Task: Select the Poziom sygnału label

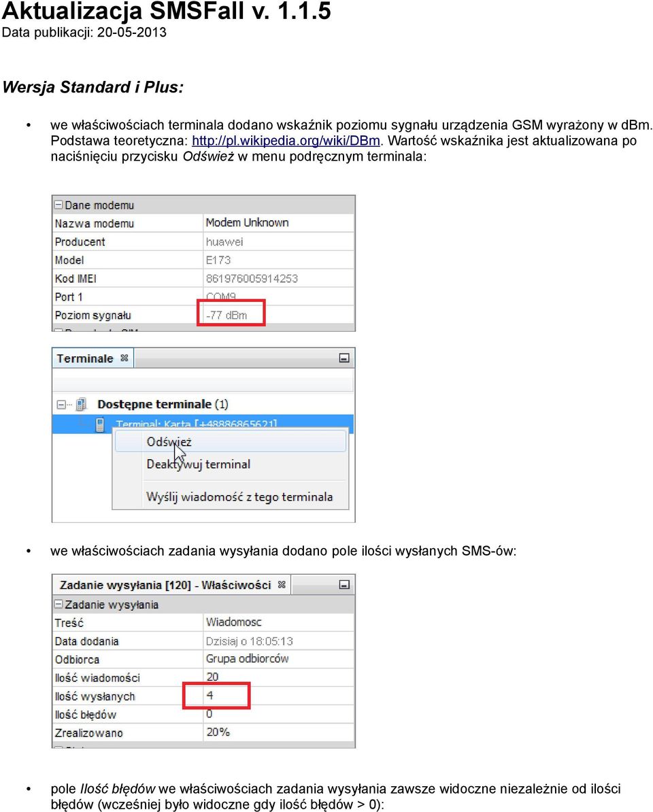Action: (x=93, y=316)
